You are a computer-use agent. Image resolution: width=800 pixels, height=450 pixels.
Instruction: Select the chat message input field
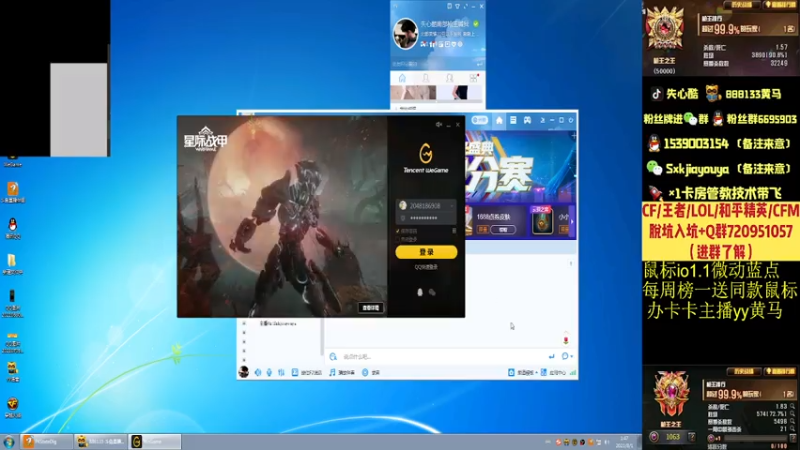[441, 357]
